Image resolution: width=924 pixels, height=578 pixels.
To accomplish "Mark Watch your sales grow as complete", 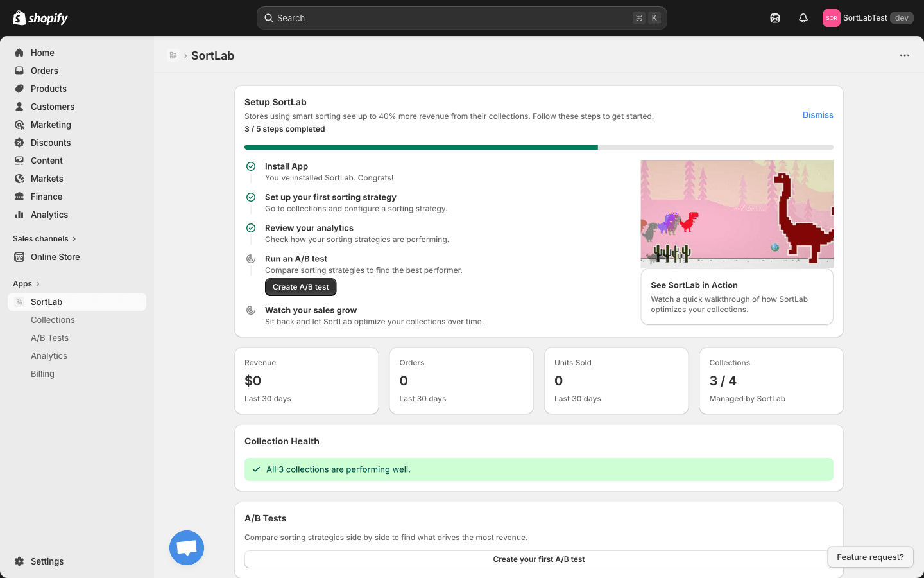I will [x=251, y=310].
